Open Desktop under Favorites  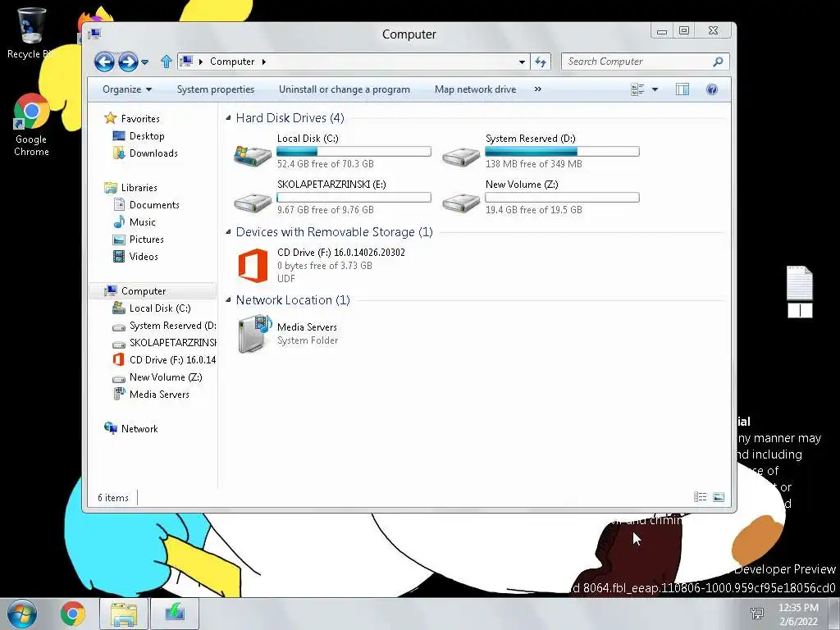tap(146, 136)
